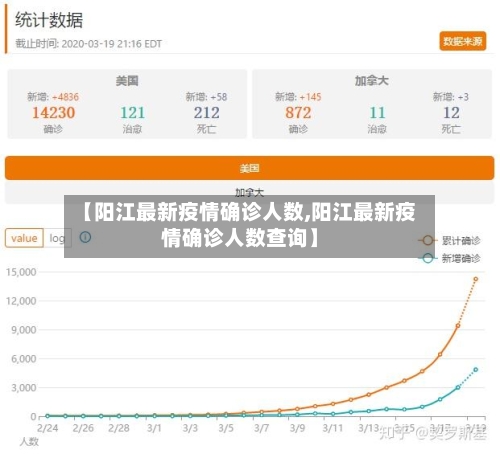Click the +58 new deaths text
This screenshot has height=454, width=500.
(x=219, y=97)
